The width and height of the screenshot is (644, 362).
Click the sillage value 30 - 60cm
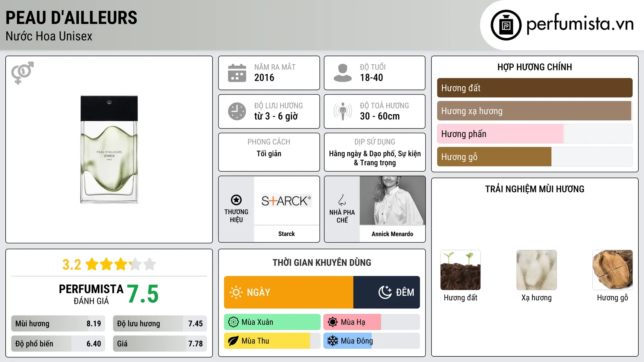tap(380, 116)
